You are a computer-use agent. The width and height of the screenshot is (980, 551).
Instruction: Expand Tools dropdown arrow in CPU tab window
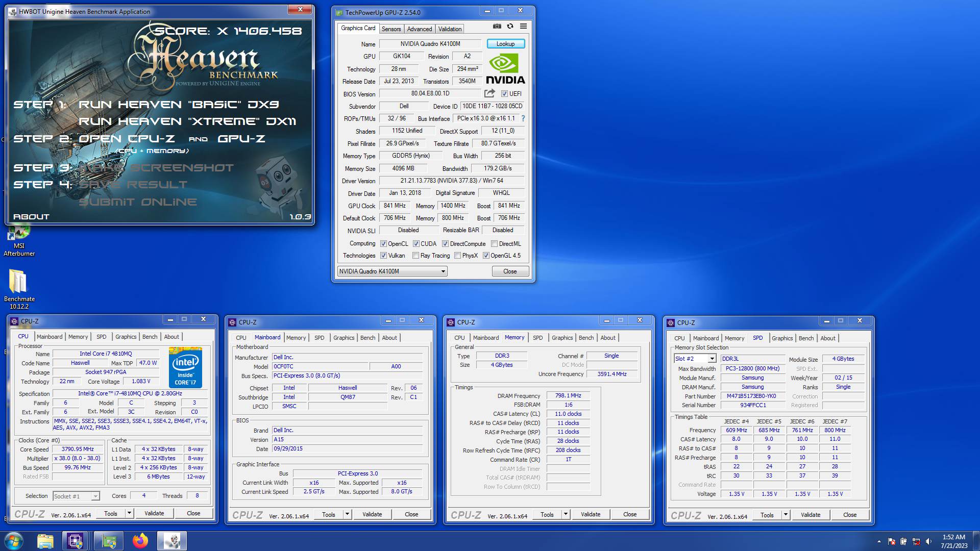click(x=129, y=513)
